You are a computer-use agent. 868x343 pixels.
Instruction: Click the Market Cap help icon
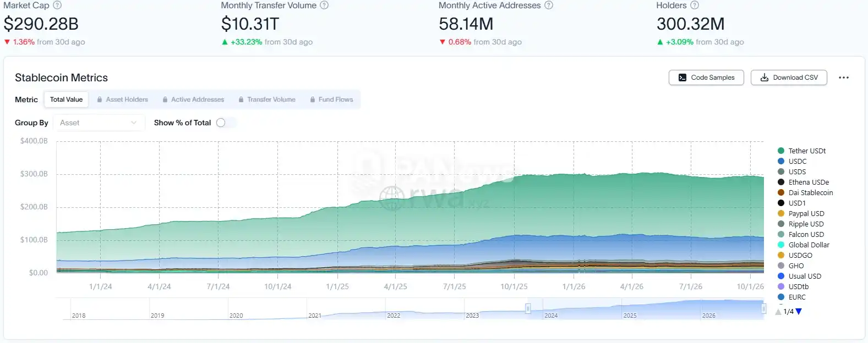point(57,5)
